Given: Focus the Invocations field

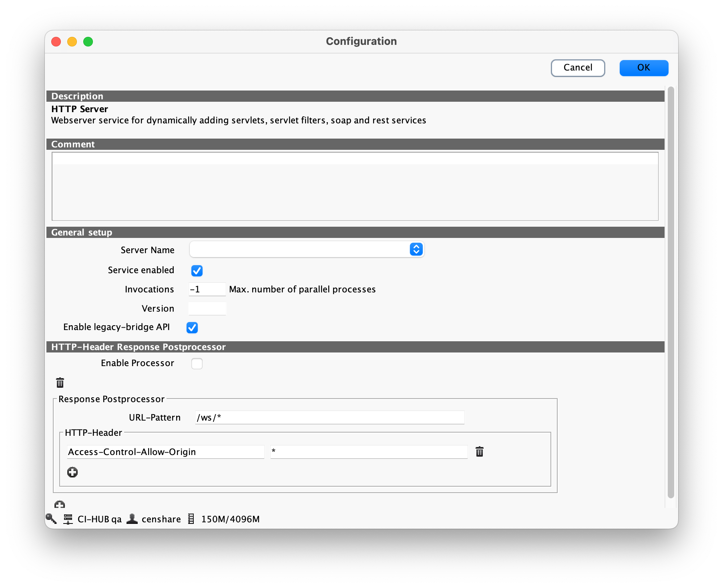Looking at the screenshot, I should (207, 290).
